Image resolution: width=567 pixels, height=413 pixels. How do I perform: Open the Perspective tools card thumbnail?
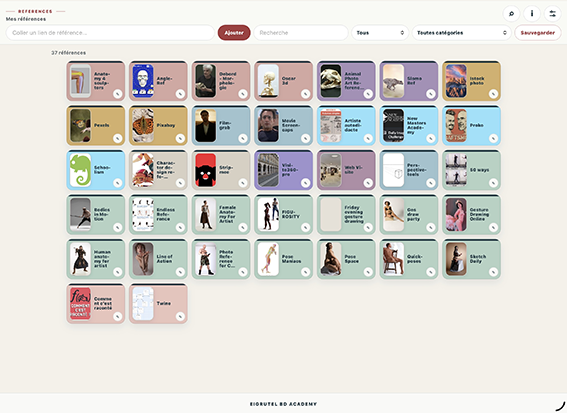click(x=393, y=170)
